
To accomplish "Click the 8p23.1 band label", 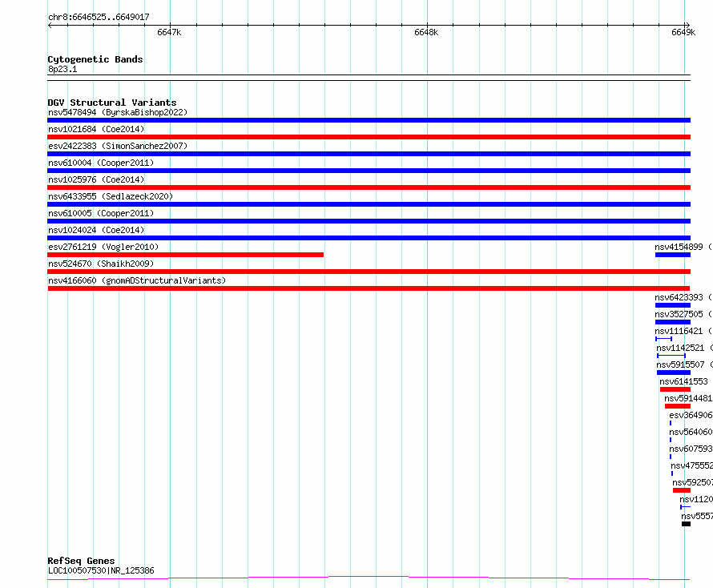I will point(62,69).
